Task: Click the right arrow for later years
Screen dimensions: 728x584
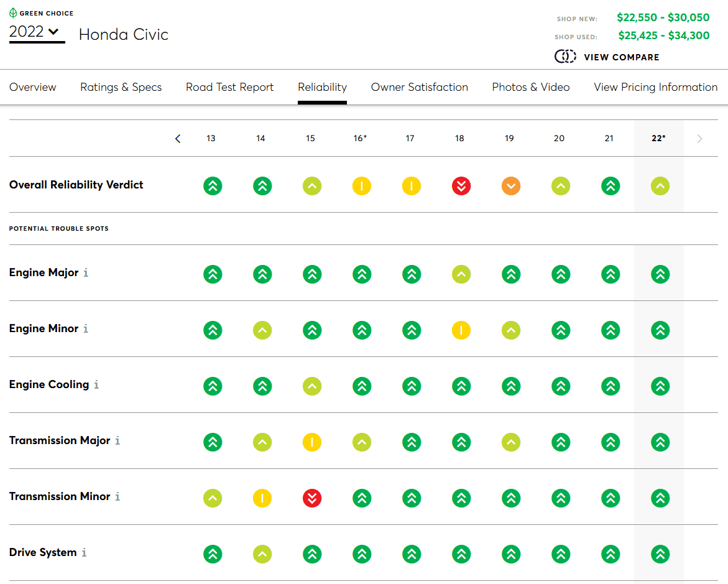Action: tap(699, 139)
